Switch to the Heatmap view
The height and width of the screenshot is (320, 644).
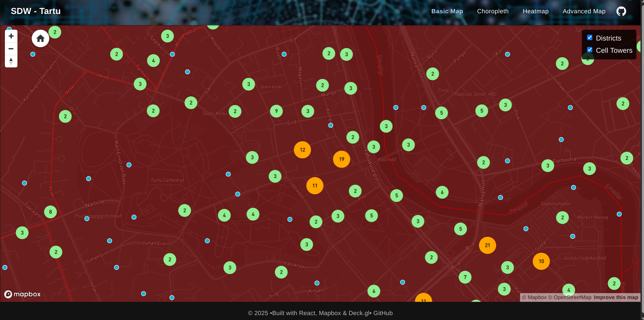tap(536, 11)
